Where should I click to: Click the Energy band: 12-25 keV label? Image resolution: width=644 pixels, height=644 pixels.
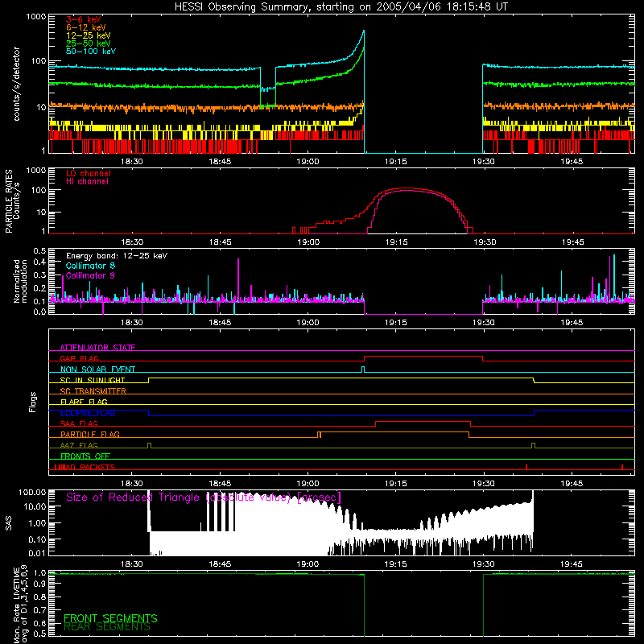(117, 256)
